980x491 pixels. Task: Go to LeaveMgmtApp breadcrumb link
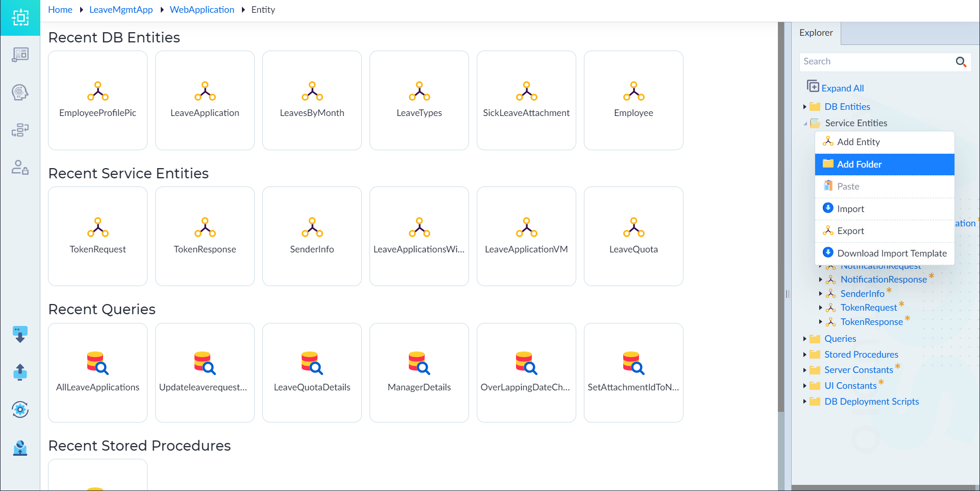[x=121, y=10]
